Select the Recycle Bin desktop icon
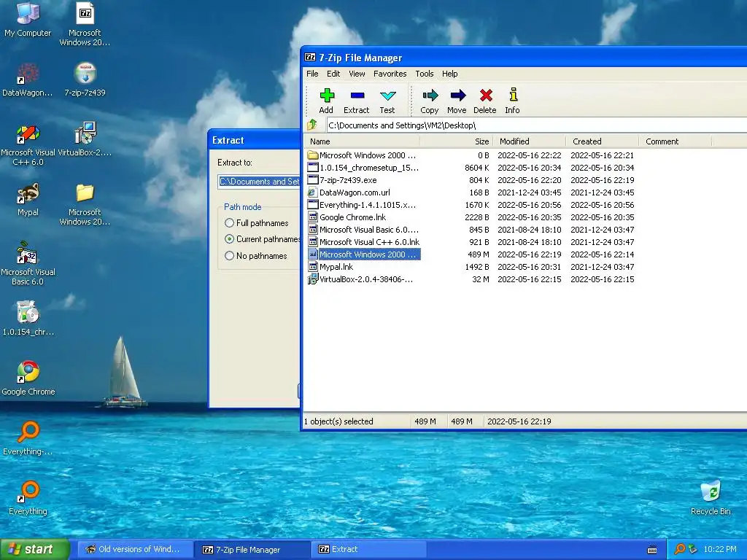The width and height of the screenshot is (747, 560). tap(711, 498)
